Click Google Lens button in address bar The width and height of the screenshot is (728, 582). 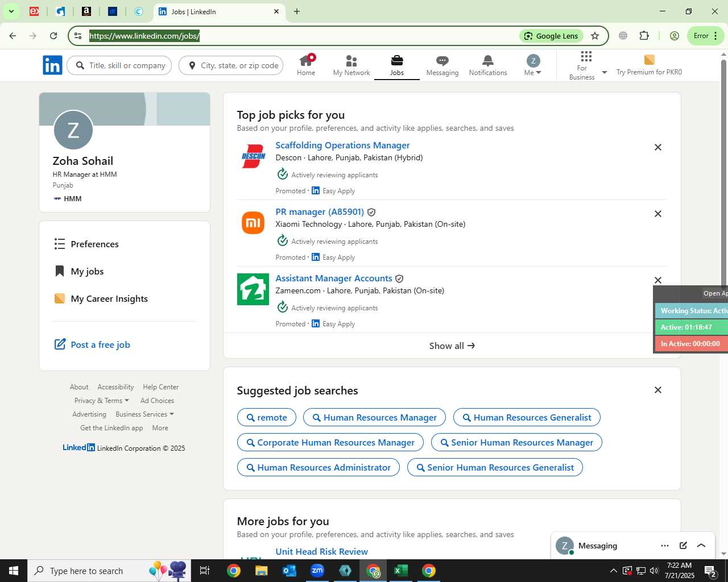pyautogui.click(x=551, y=36)
